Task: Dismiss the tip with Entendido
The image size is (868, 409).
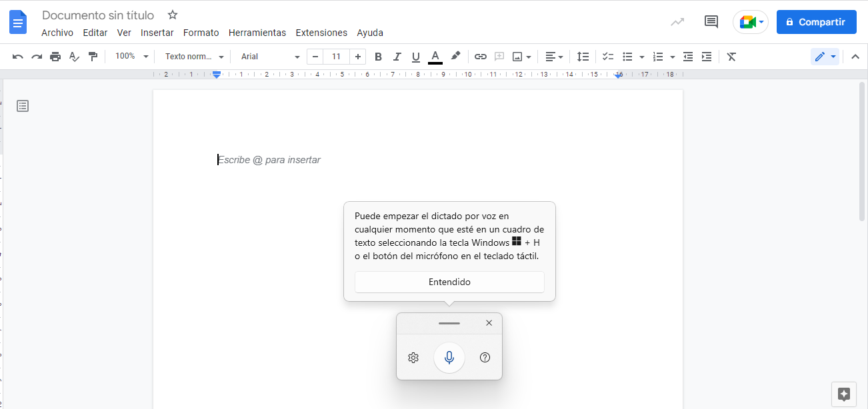Action: [x=449, y=282]
